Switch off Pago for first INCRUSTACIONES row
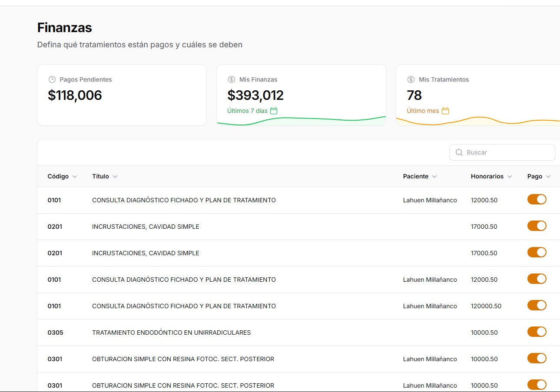 [537, 226]
